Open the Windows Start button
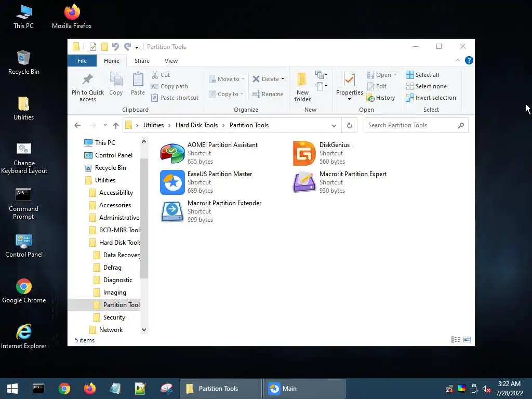Viewport: 532px width, 399px height. pos(12,389)
